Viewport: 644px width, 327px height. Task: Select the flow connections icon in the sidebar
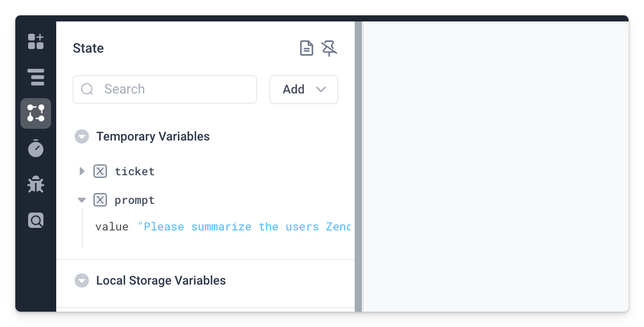coord(35,113)
